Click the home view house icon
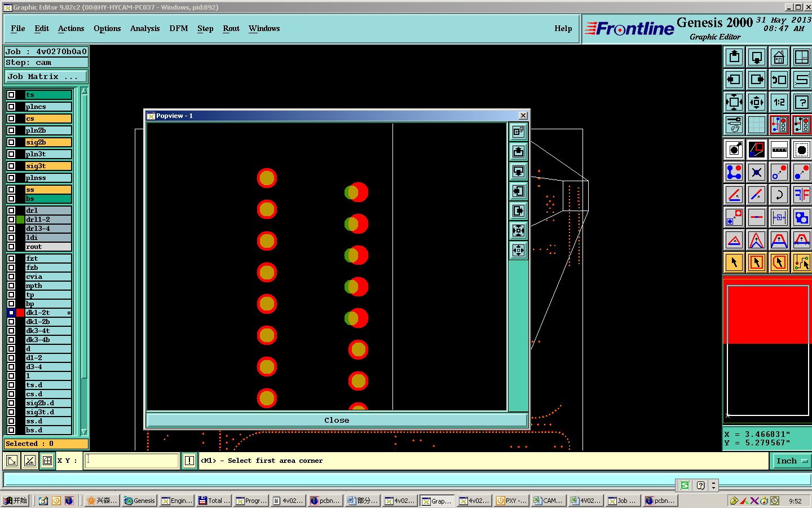The width and height of the screenshot is (812, 508). [x=779, y=57]
